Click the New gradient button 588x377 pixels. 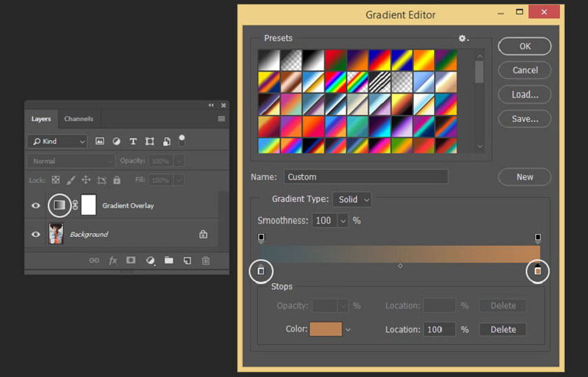click(524, 177)
